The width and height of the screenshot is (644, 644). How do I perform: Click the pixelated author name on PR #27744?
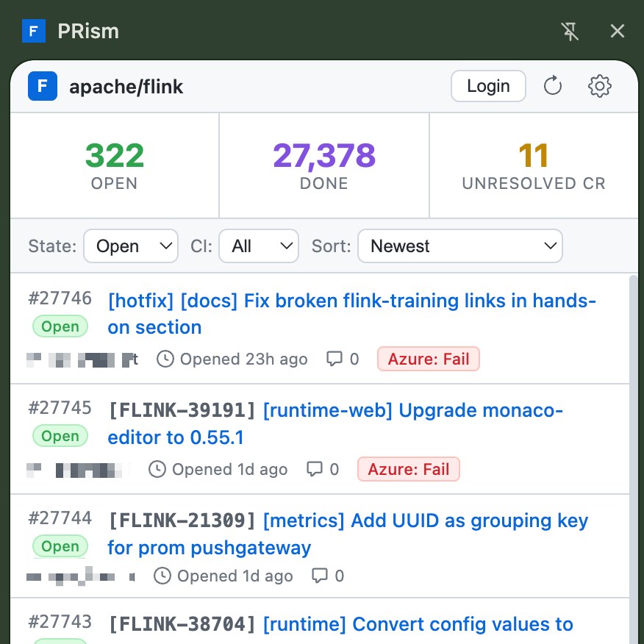[x=81, y=576]
